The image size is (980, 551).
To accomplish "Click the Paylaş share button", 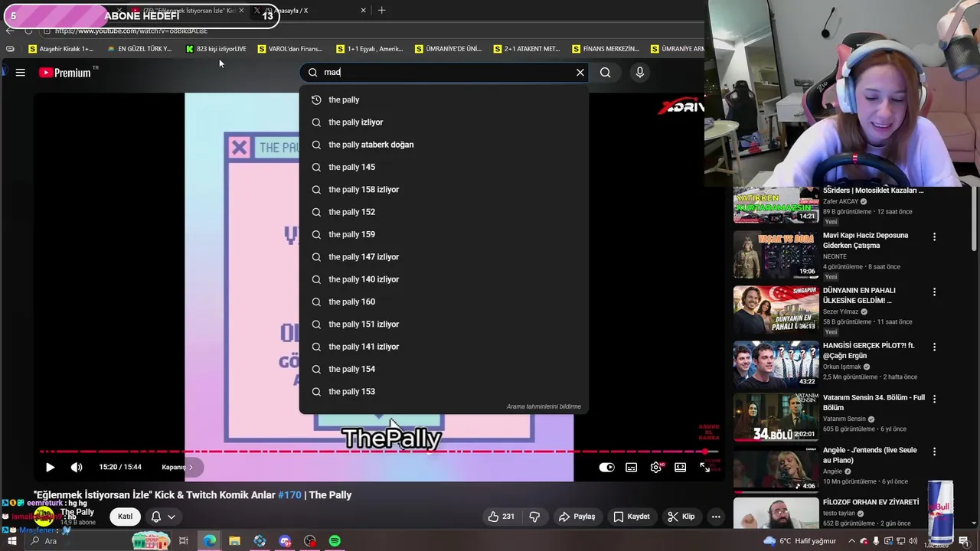I will (577, 517).
